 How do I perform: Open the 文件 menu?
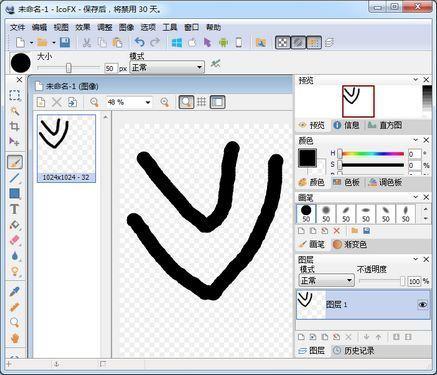click(17, 27)
